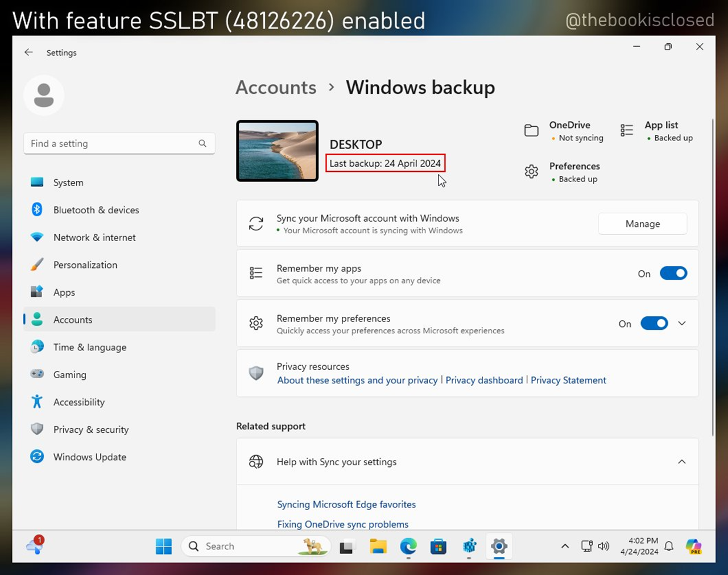Click the Manage button
The width and height of the screenshot is (728, 575).
643,224
